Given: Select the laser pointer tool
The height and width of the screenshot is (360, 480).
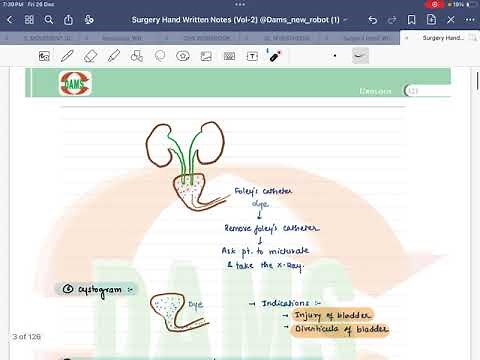Looking at the screenshot, I should [274, 56].
